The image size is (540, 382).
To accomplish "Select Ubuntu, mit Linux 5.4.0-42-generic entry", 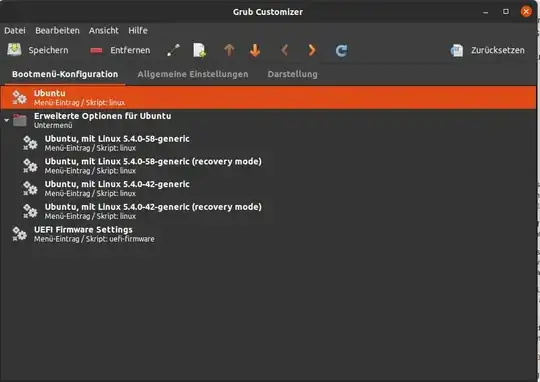I will (268, 188).
